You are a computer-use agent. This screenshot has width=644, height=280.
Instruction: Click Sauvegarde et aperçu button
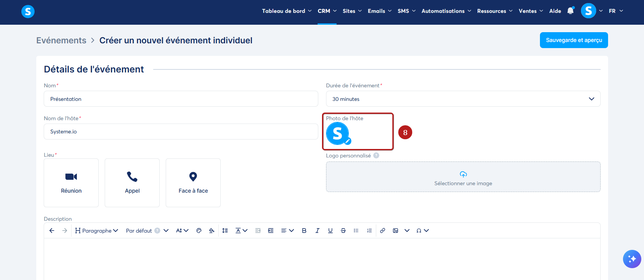point(574,40)
